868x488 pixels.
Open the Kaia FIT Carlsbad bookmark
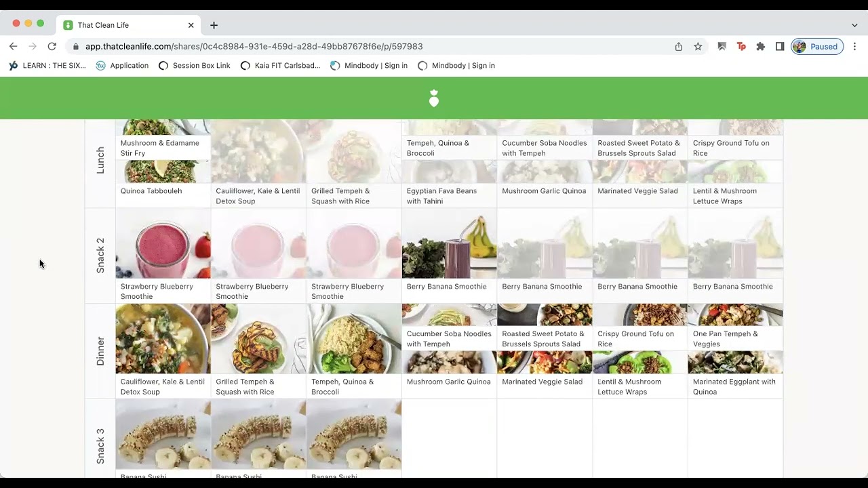tap(280, 66)
